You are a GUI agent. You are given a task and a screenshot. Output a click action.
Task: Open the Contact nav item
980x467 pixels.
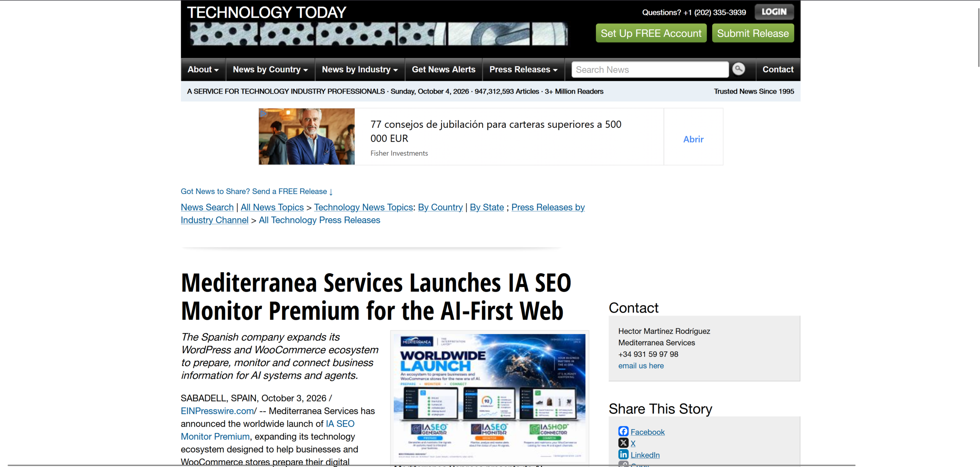pos(778,69)
